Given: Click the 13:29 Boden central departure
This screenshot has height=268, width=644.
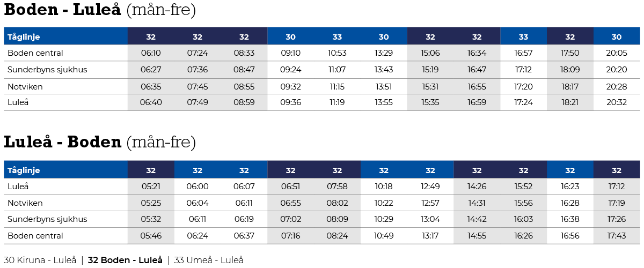Looking at the screenshot, I should (384, 53).
